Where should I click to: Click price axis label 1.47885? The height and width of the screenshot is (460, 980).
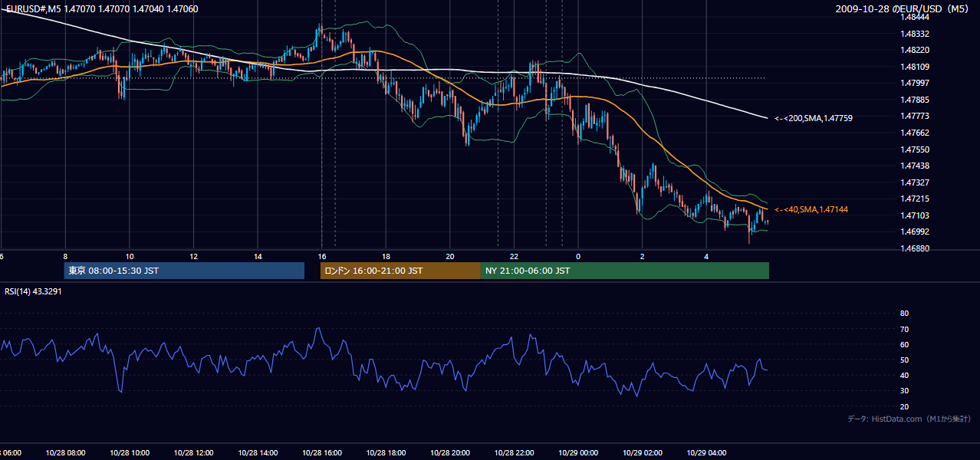[x=916, y=100]
